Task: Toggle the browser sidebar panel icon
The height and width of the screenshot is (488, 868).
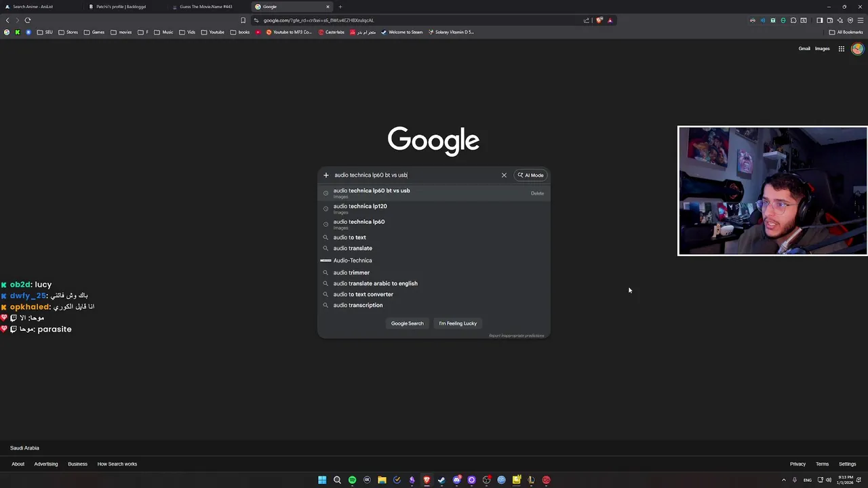Action: pos(819,20)
